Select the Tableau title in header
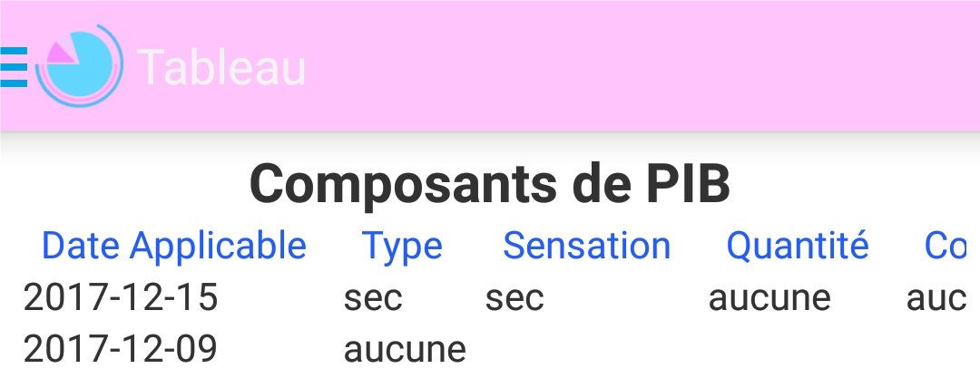The width and height of the screenshot is (980, 378). 222,67
